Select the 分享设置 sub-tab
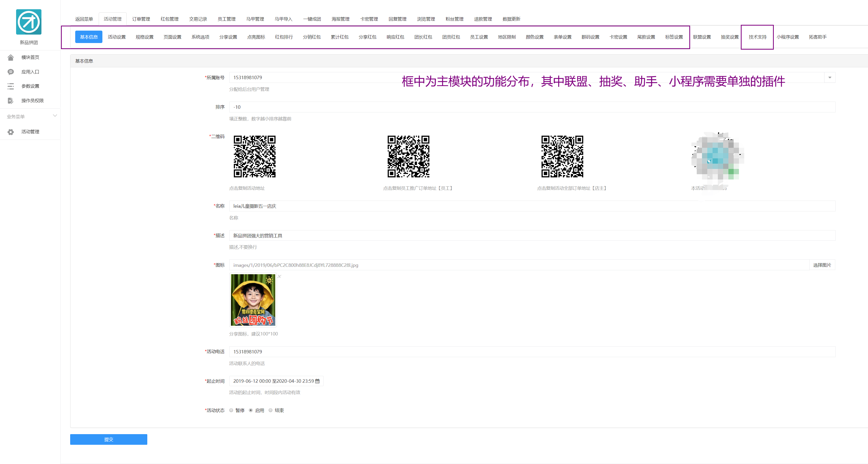The height and width of the screenshot is (464, 868). (x=228, y=37)
